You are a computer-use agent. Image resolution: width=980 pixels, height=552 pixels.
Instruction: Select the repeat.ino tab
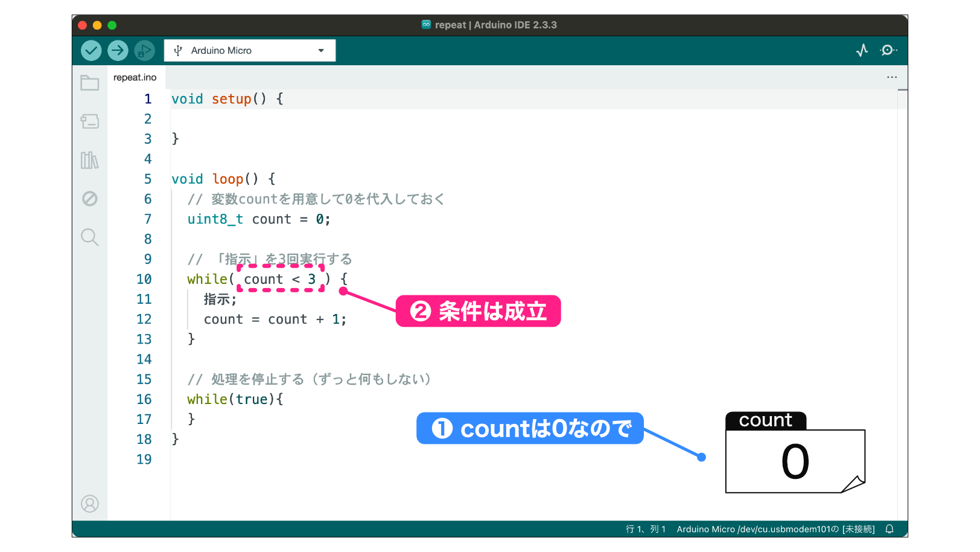135,77
